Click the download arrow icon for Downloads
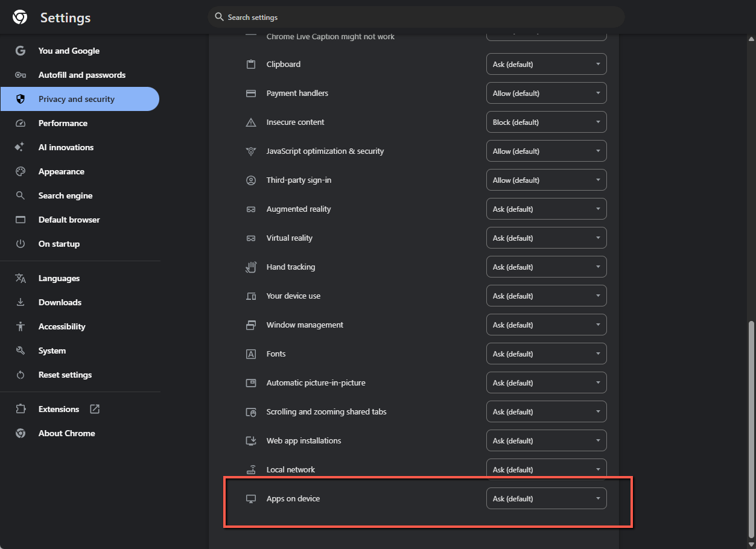 [21, 302]
